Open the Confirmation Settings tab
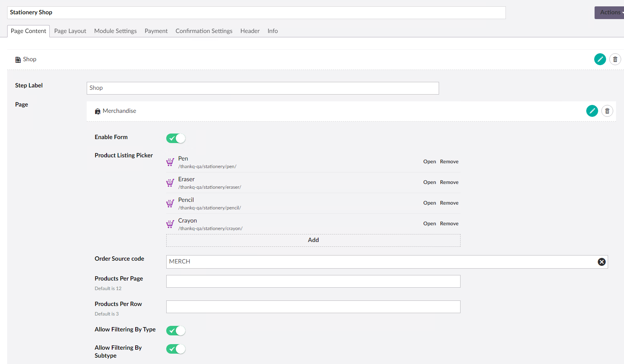 [x=204, y=31]
